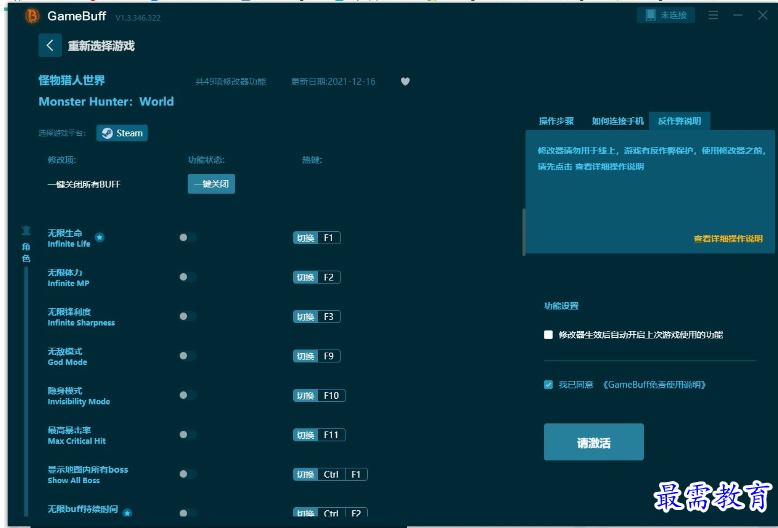The height and width of the screenshot is (528, 778).
Task: Click the phone 未连接 connection button
Action: 666,15
